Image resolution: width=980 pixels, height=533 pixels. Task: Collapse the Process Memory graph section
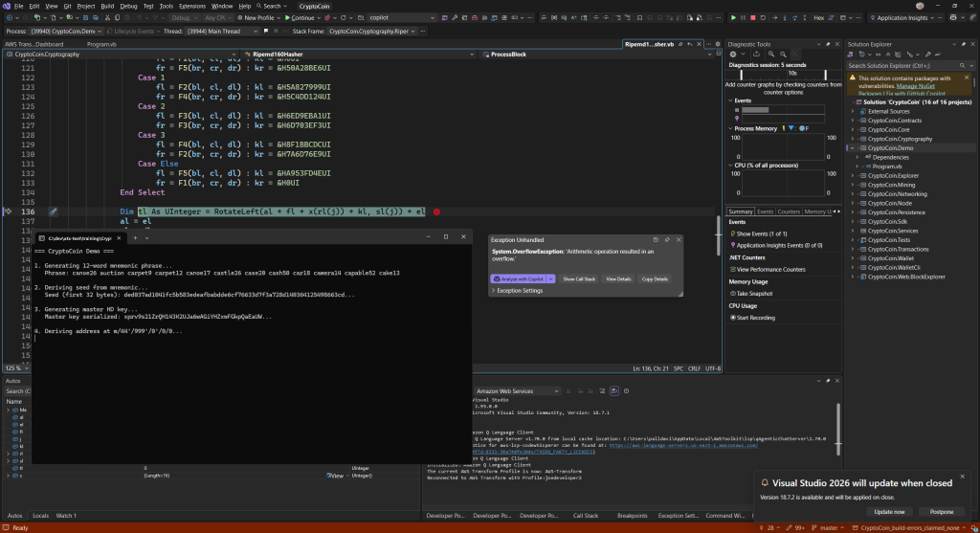coord(730,129)
